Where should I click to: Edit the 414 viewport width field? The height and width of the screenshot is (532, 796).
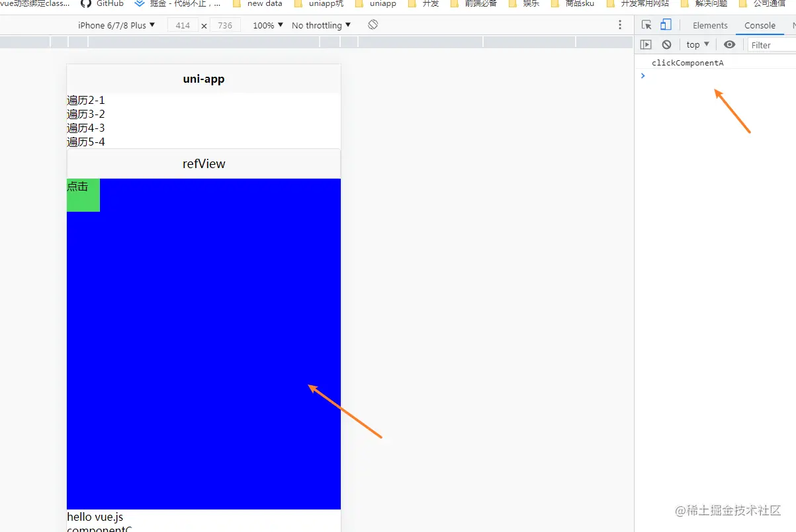pos(183,25)
